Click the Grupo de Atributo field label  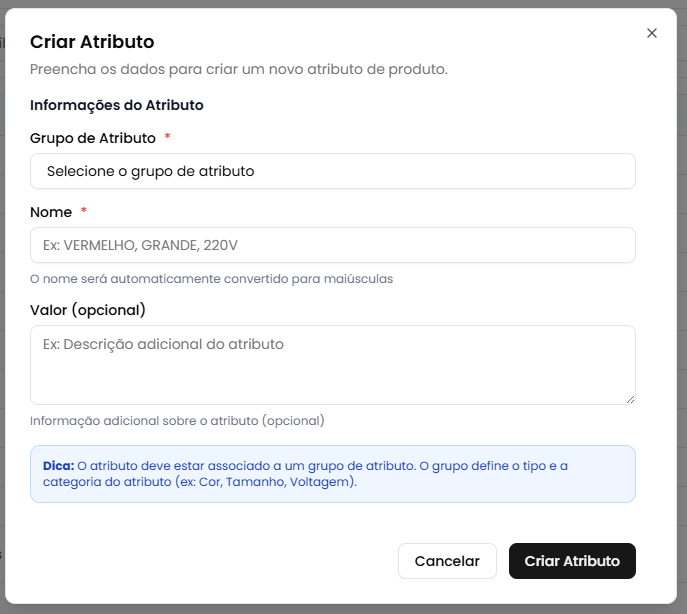point(93,138)
